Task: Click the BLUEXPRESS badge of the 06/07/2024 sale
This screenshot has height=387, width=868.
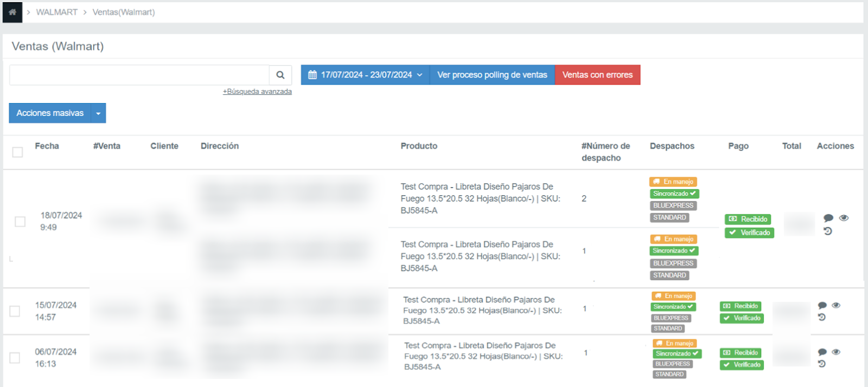Action: click(673, 364)
